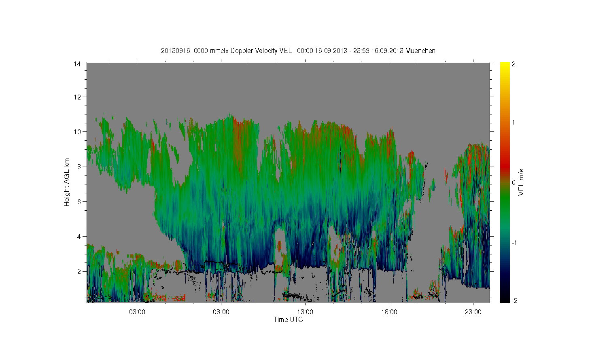Click the colorbar -1 tick label
Screen dimensions: 607x364
(x=514, y=243)
